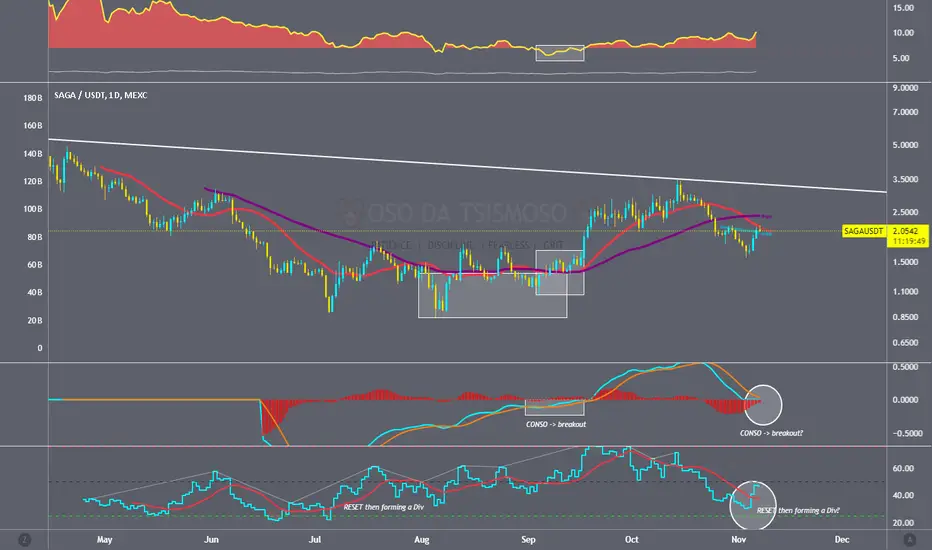Image resolution: width=932 pixels, height=550 pixels.
Task: Click the Aug label on time axis
Action: coord(421,540)
